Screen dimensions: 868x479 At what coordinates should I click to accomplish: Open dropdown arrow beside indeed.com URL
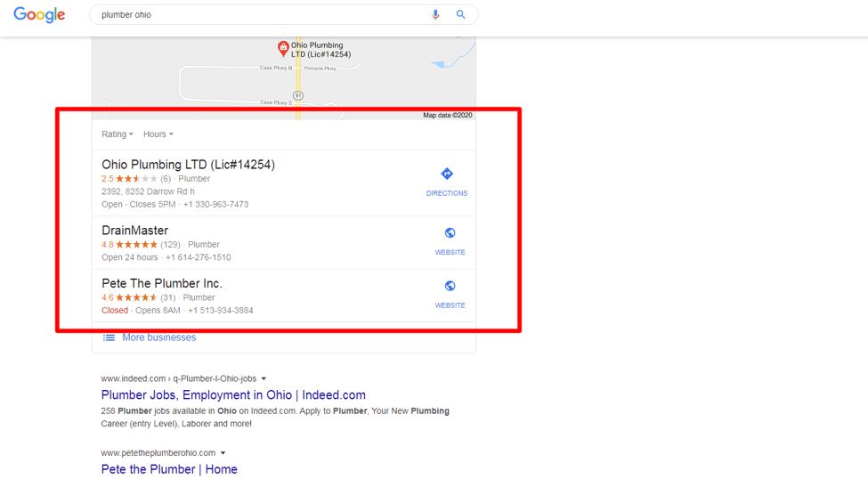click(x=264, y=379)
